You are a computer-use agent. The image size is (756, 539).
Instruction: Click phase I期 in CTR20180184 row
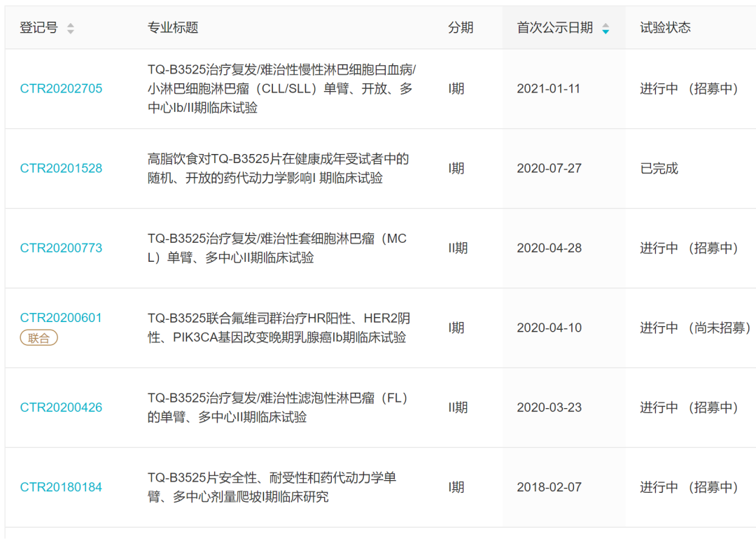tap(456, 487)
